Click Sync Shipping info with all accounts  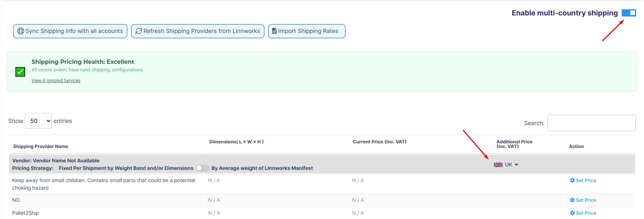(x=70, y=31)
